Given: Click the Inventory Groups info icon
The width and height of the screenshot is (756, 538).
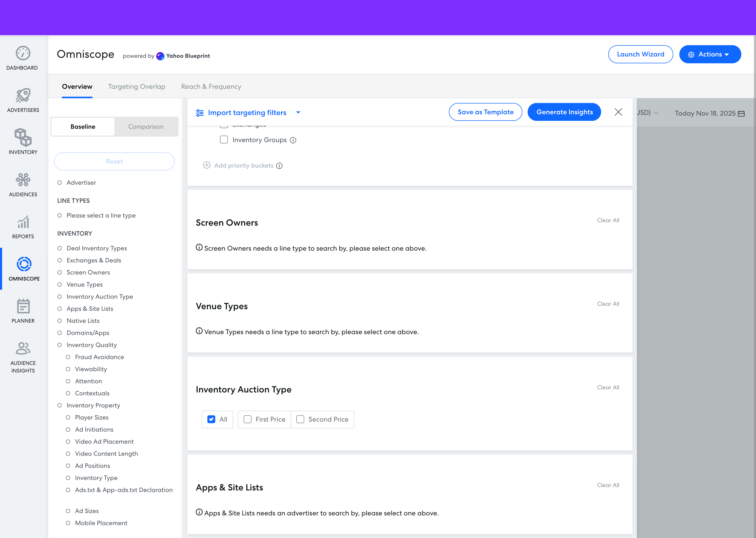Looking at the screenshot, I should pos(293,140).
